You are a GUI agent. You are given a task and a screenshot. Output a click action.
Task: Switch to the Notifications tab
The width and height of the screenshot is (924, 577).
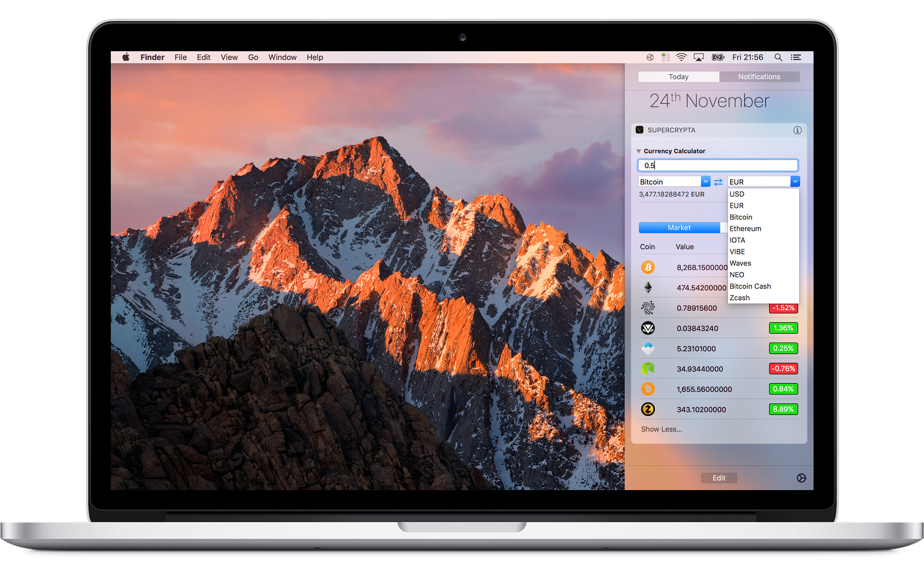click(759, 77)
